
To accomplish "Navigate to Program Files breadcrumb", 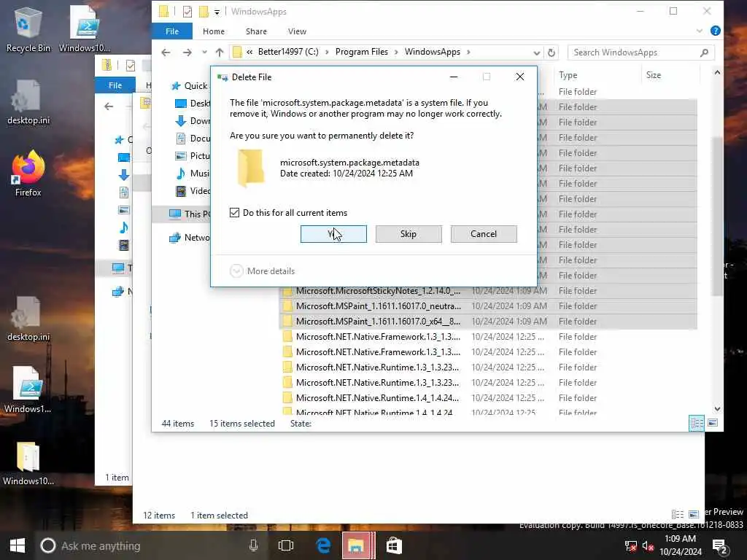I will (x=362, y=52).
